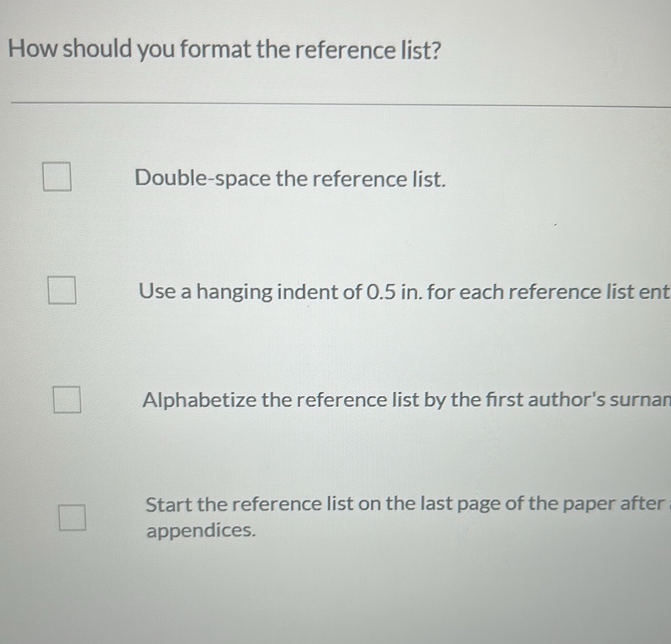Select the 'Double-space the reference list' answer text
Screen dimensions: 671x644
291,179
